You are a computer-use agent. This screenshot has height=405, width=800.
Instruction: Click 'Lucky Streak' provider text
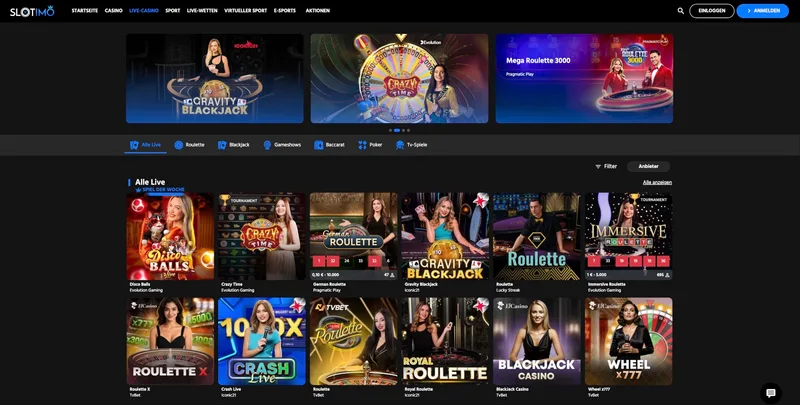click(x=508, y=290)
